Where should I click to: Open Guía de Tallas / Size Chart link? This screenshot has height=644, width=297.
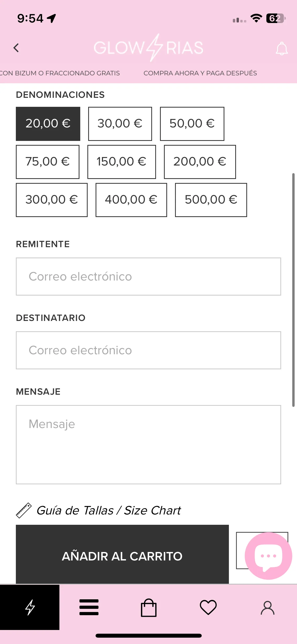(109, 510)
